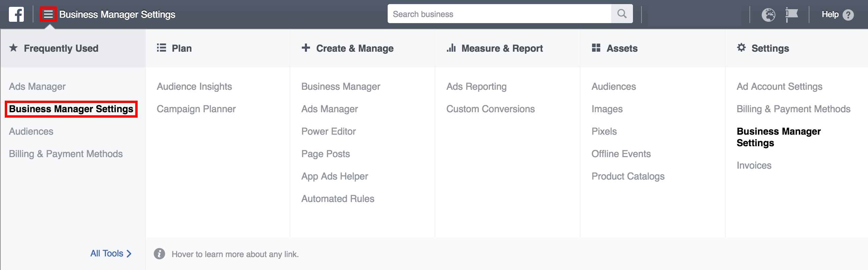
Task: Open App Ads Helper
Action: [335, 176]
